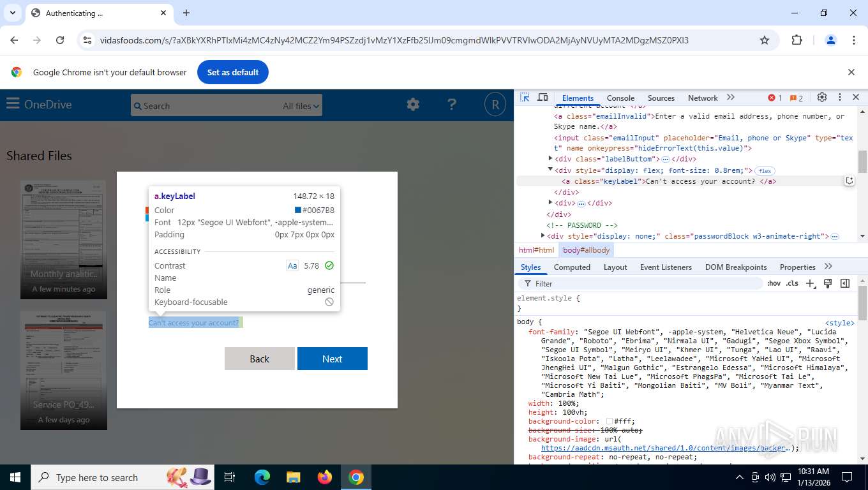Open the Computed styles tab
Screen dimensions: 868x490
tap(572, 267)
